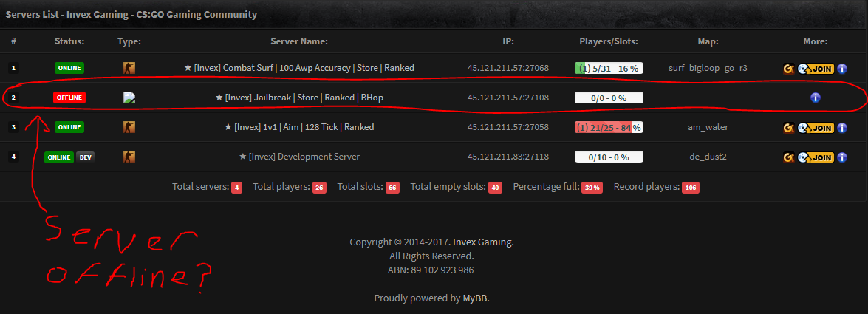Viewport: 868px width, 314px height.
Task: Click Development Server bar 0/10 - 0 %
Action: click(x=609, y=157)
